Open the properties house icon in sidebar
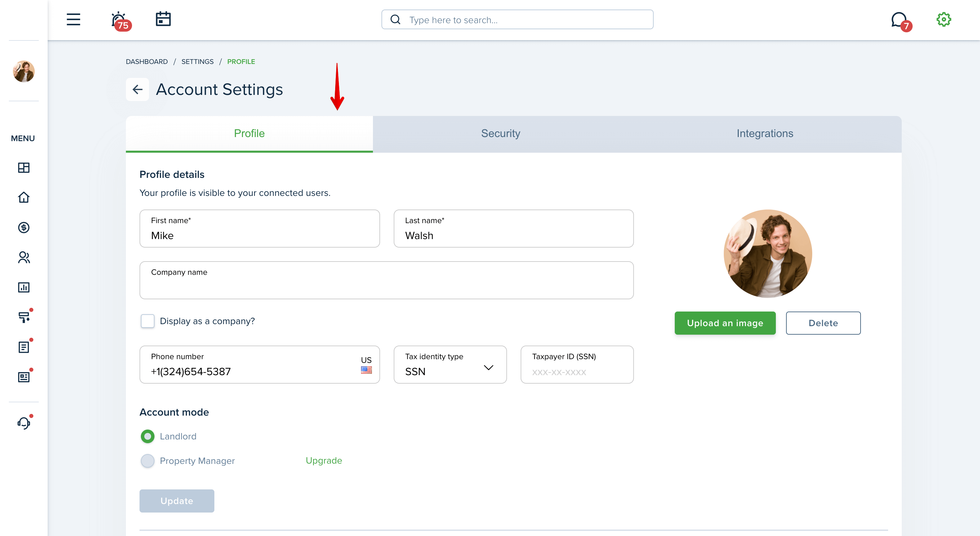Viewport: 980px width, 536px height. 23,197
